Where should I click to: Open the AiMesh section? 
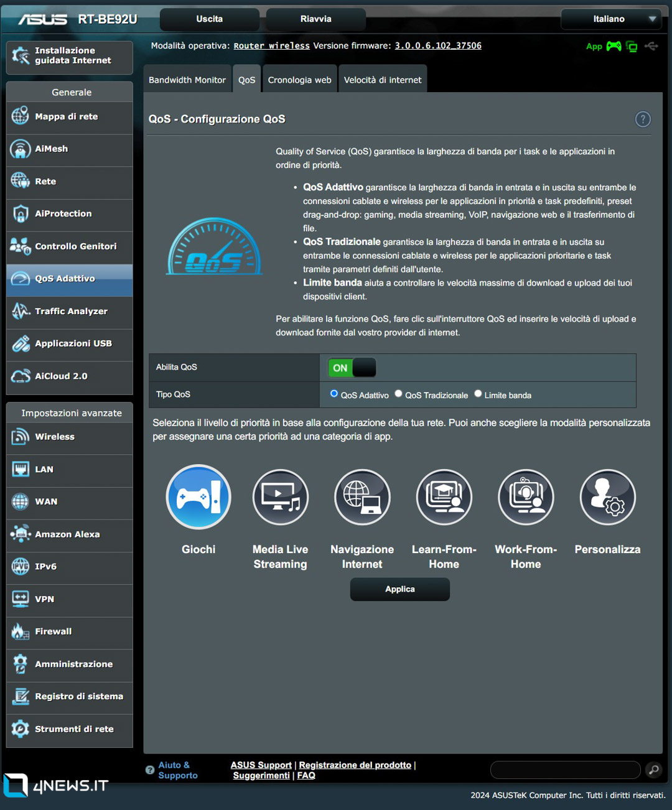(x=69, y=149)
